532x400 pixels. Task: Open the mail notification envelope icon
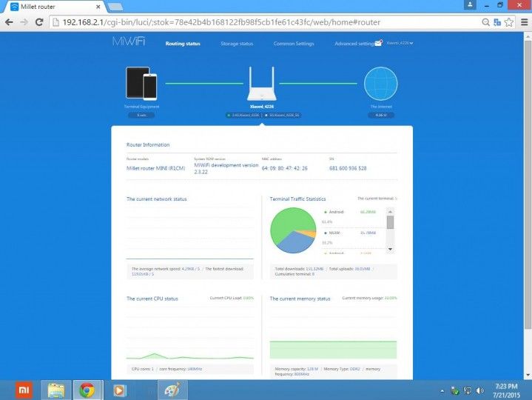(x=378, y=43)
